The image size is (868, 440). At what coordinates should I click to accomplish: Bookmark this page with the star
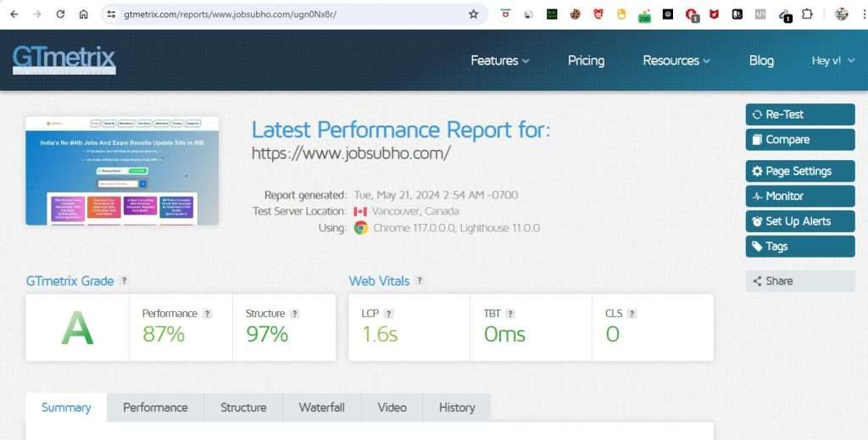click(473, 14)
